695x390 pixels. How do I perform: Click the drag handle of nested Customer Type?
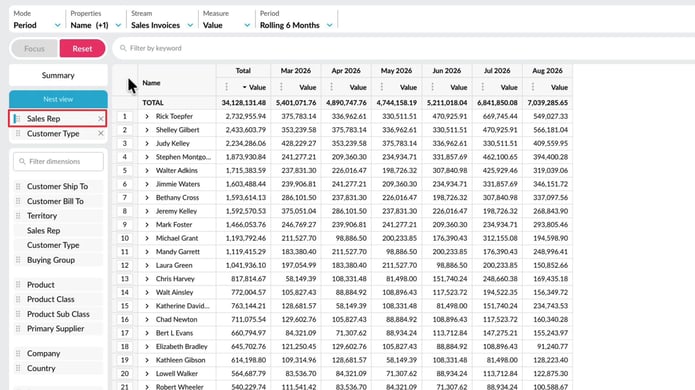point(18,133)
